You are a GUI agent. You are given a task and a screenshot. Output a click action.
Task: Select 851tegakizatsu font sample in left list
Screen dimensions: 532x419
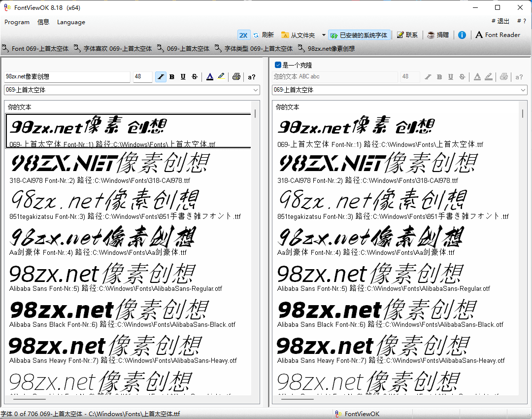pyautogui.click(x=129, y=204)
